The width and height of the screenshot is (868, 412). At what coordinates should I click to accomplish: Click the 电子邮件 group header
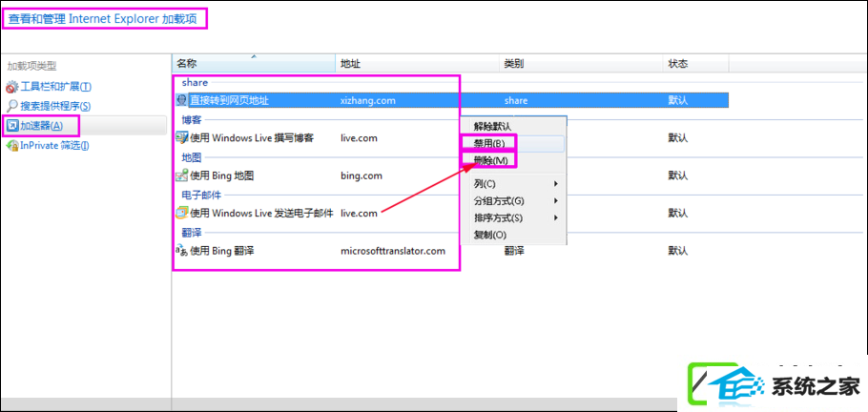(201, 195)
